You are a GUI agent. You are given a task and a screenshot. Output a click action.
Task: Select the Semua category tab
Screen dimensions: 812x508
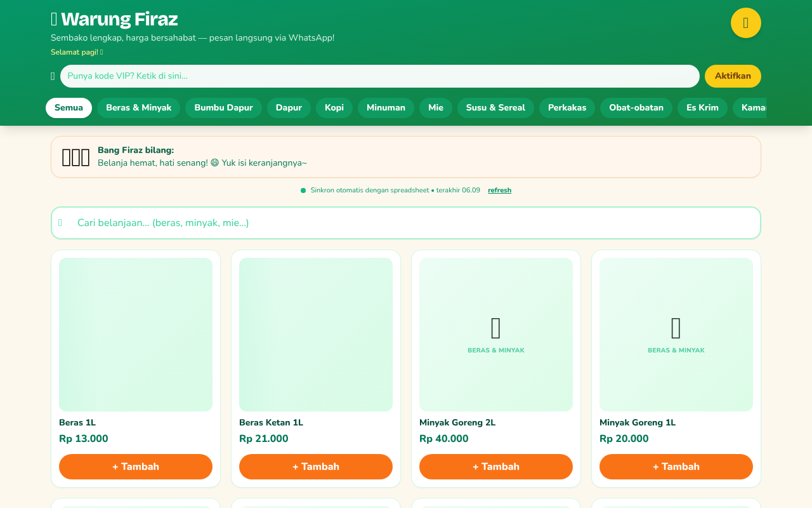[69, 108]
